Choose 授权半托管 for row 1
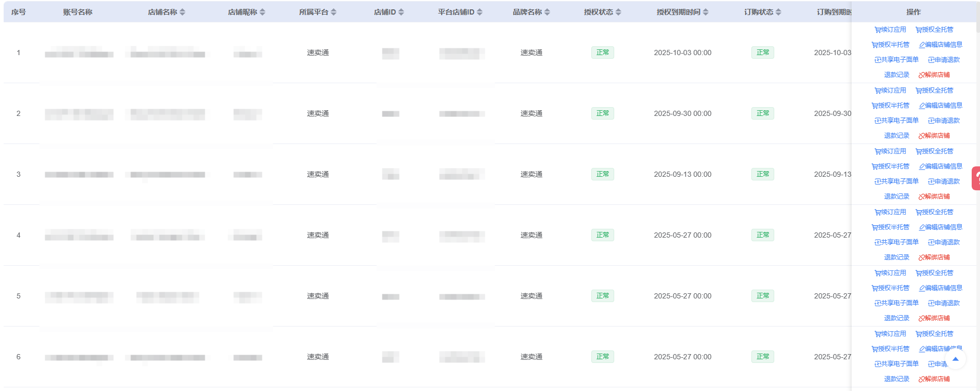The width and height of the screenshot is (980, 391). tap(891, 45)
